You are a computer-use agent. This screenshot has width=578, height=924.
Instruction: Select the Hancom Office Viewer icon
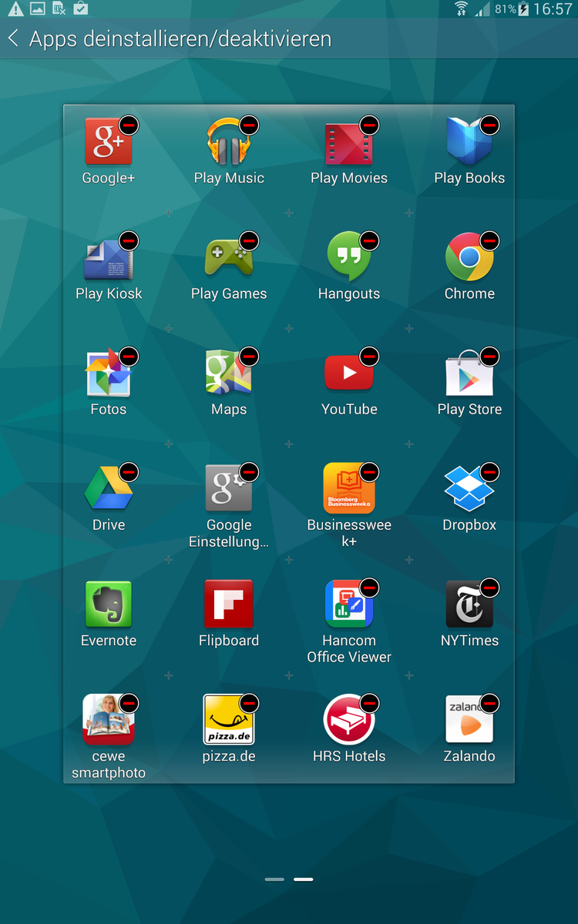click(x=349, y=604)
